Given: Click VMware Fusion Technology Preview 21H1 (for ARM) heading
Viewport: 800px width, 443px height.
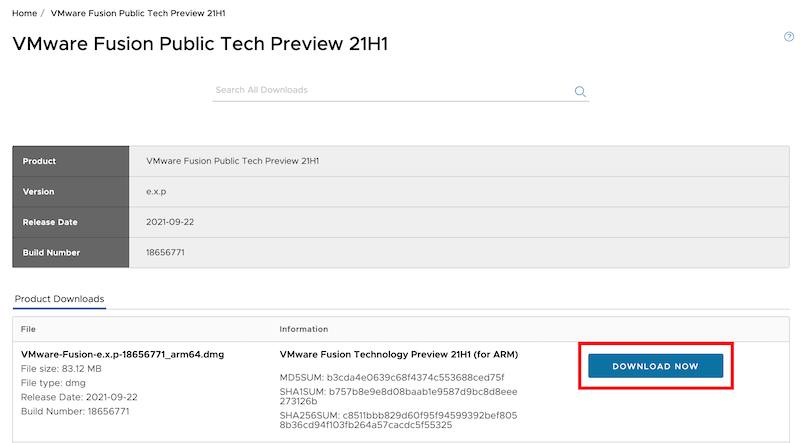Looking at the screenshot, I should click(x=399, y=354).
